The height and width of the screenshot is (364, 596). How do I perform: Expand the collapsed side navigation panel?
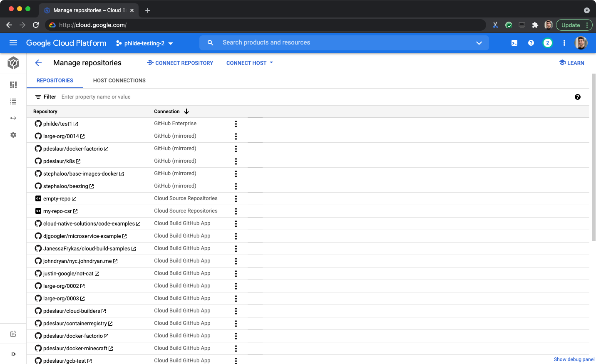(x=13, y=354)
